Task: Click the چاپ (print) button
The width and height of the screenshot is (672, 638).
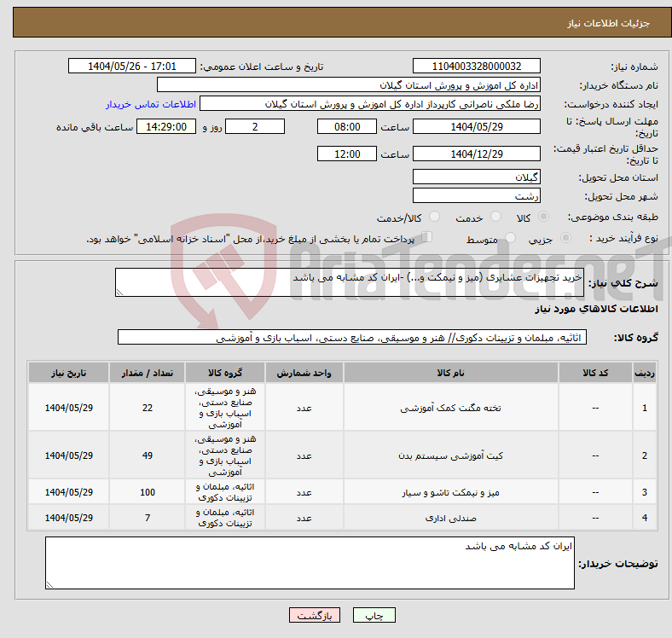Action: (374, 615)
